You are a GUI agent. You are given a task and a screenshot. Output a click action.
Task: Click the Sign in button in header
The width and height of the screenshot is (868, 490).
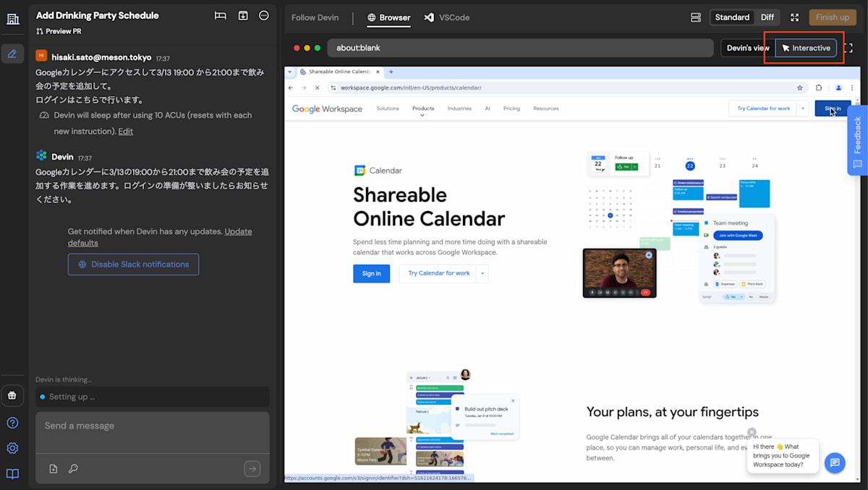pyautogui.click(x=833, y=108)
